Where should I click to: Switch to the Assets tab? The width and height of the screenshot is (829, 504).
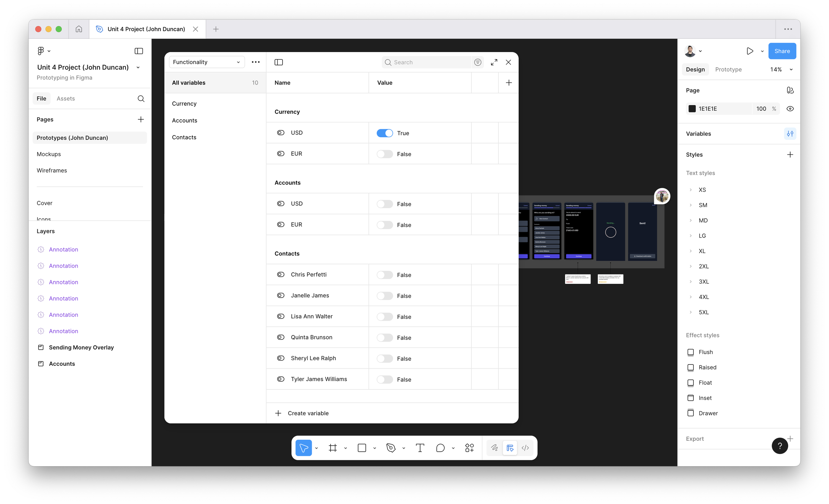[x=66, y=98]
